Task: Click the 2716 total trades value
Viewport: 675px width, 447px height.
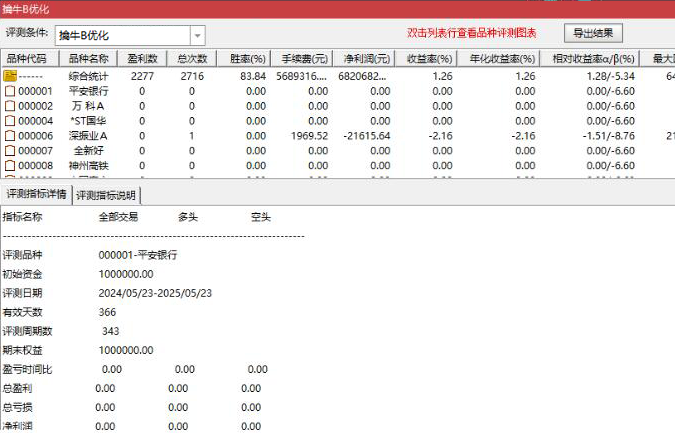Action: 192,76
